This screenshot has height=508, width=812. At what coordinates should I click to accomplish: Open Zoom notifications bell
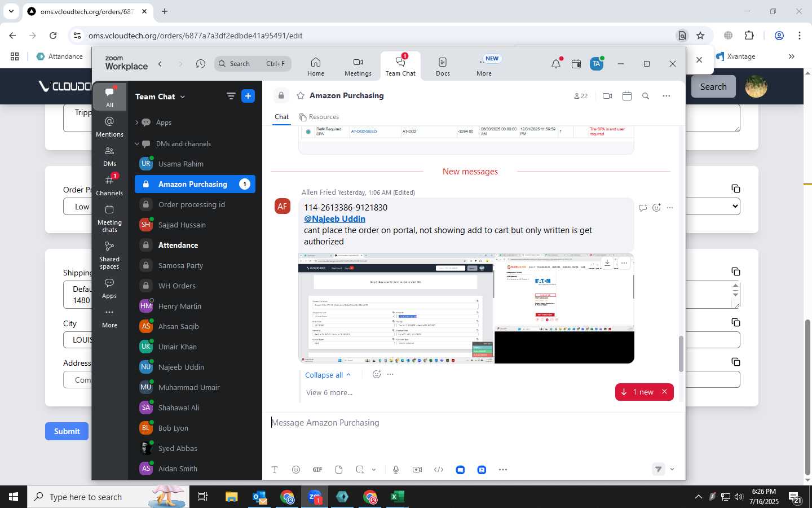click(x=556, y=64)
